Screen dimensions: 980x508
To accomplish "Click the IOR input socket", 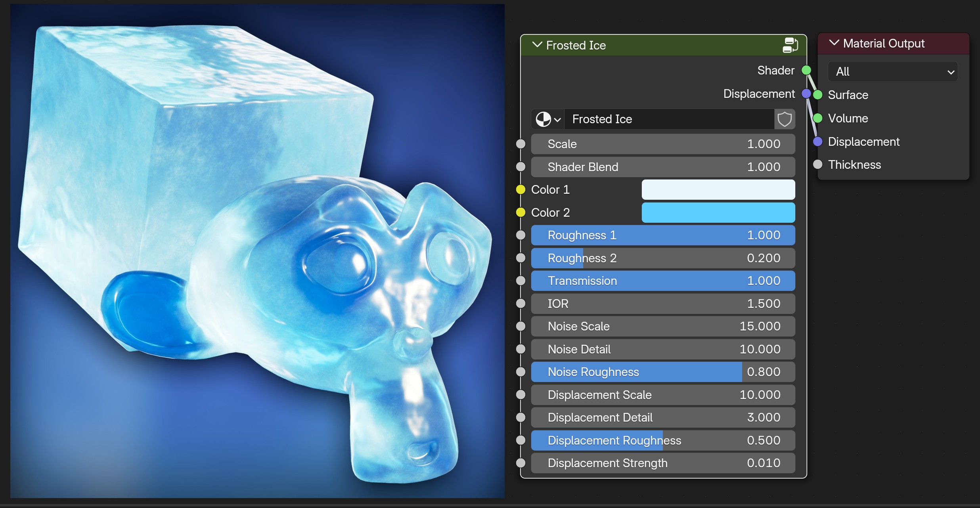I will 521,304.
